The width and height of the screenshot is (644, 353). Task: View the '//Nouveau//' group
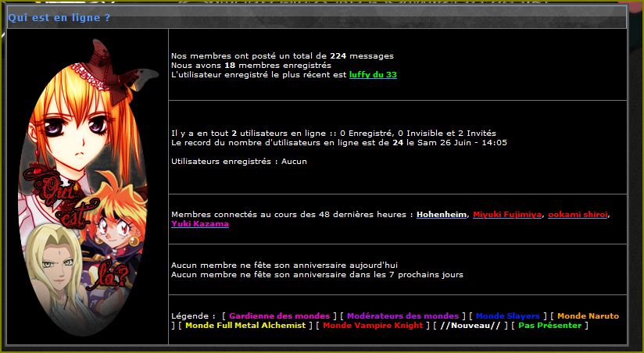470,326
